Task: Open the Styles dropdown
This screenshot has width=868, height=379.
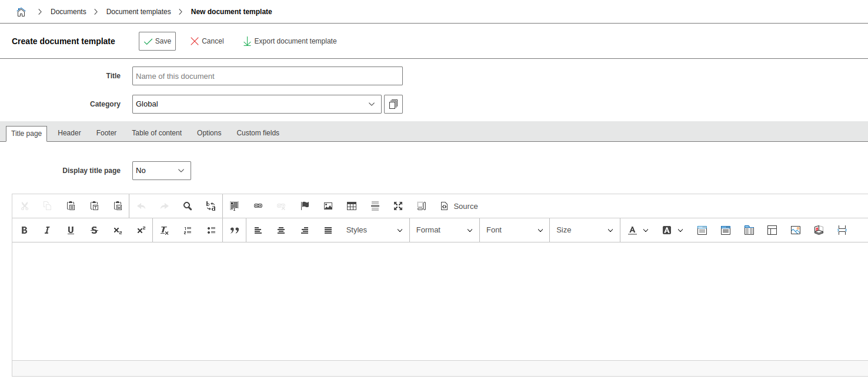Action: tap(374, 230)
